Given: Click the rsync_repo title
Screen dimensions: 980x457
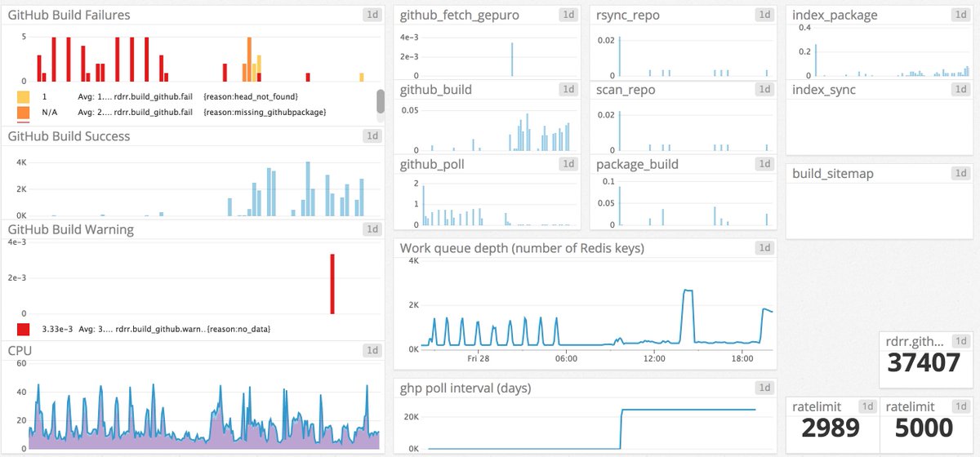Looking at the screenshot, I should point(628,16).
